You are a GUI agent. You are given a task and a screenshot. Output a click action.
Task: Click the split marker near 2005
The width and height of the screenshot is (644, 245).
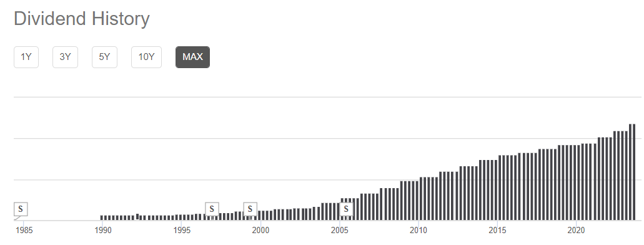346,209
